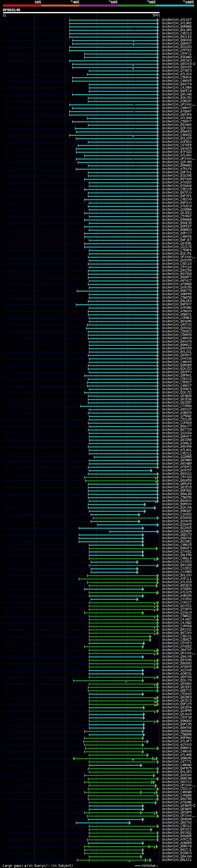Select hit label UniRef100_A3RG97
The height and width of the screenshot is (868, 197).
click(x=176, y=101)
